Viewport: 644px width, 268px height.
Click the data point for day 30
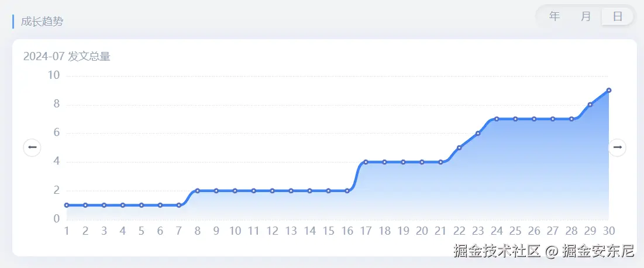point(609,91)
